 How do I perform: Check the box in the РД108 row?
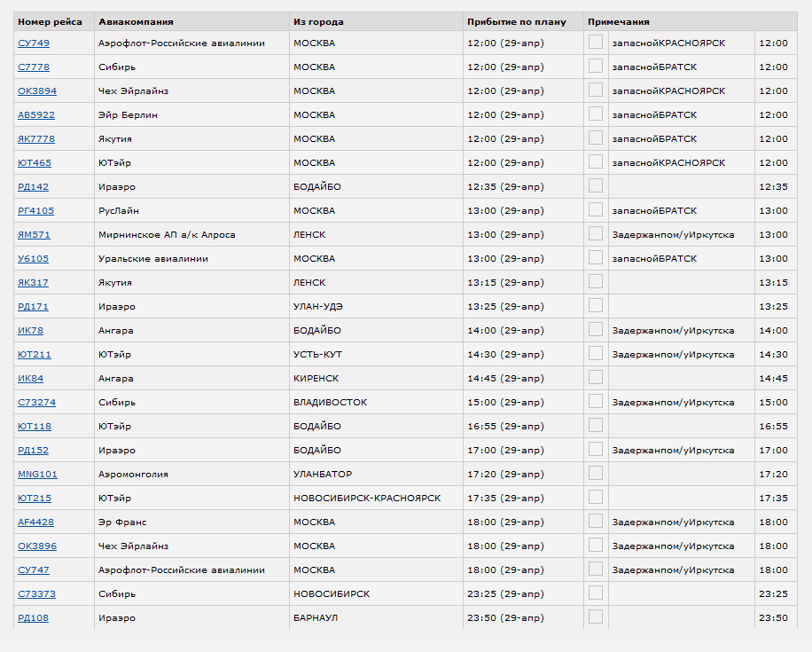(x=596, y=617)
